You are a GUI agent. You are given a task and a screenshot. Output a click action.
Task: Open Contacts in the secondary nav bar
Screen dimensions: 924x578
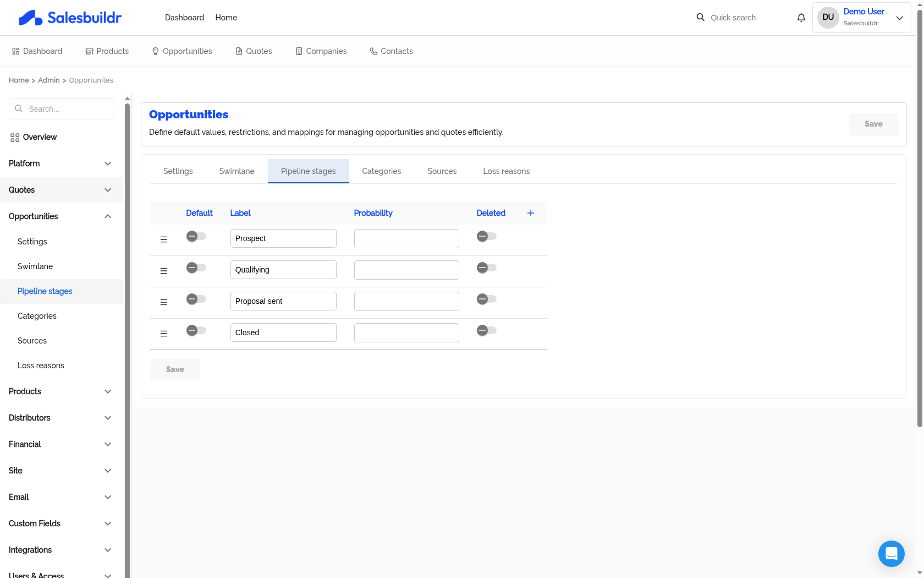(392, 51)
